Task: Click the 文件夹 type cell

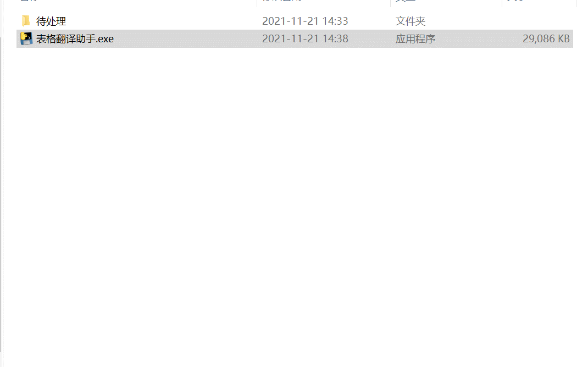Action: click(411, 21)
